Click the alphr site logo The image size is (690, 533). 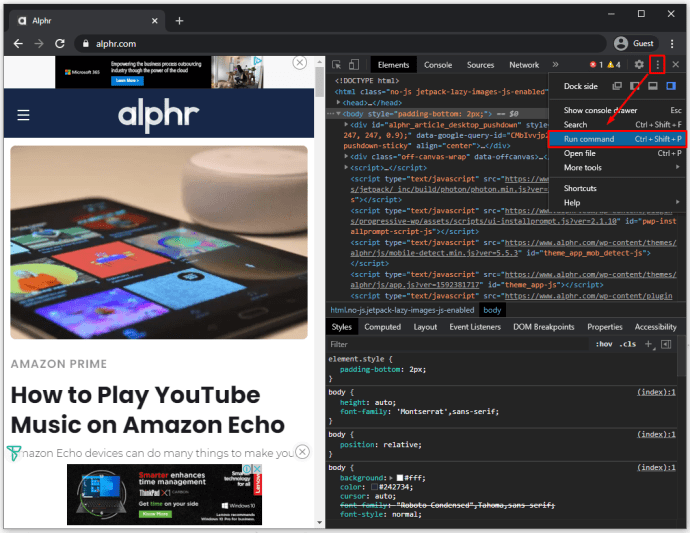tap(158, 115)
